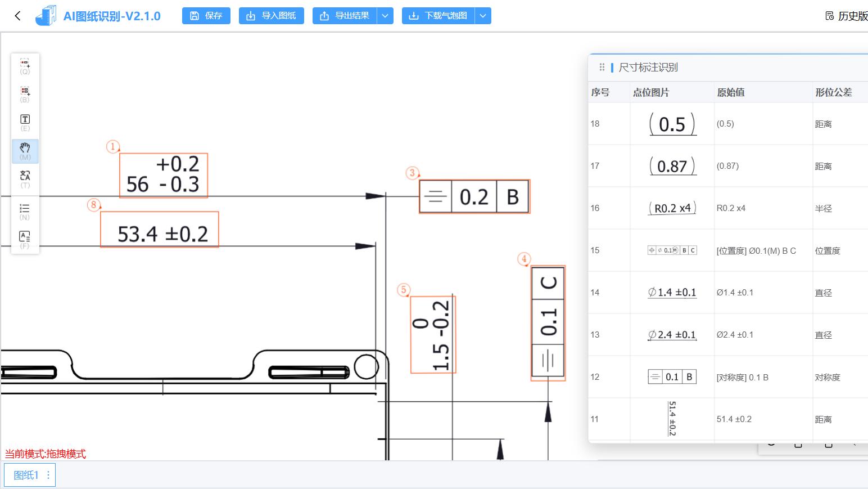Click the raw value text (0.87)

[x=728, y=166]
